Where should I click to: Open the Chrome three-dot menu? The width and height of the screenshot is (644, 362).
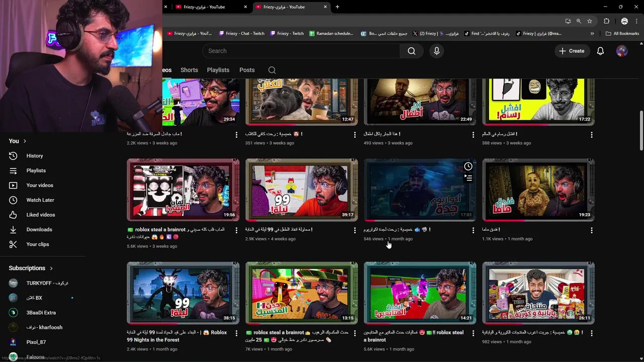click(636, 21)
